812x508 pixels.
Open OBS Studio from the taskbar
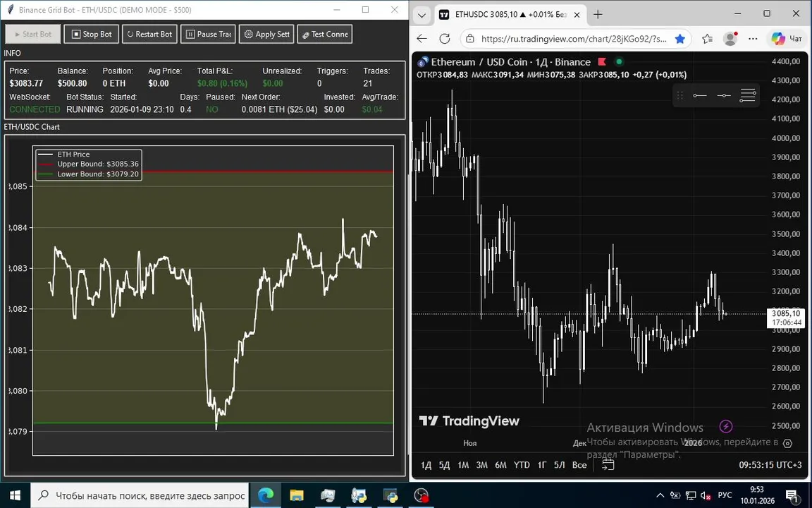coord(421,495)
